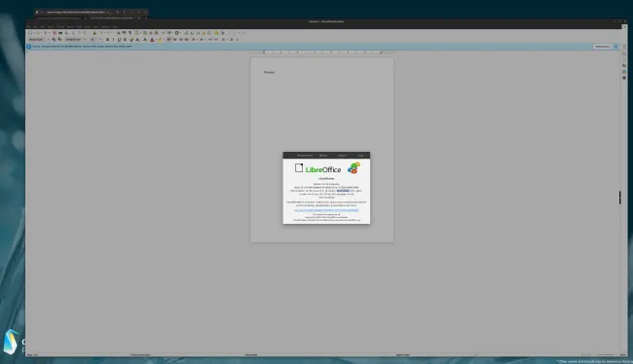
Task: Click the yellow highlighting color icon
Action: pyautogui.click(x=160, y=40)
